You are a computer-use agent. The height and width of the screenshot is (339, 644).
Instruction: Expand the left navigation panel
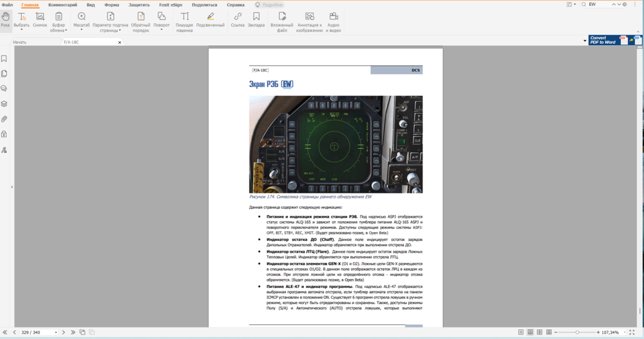coord(12,187)
